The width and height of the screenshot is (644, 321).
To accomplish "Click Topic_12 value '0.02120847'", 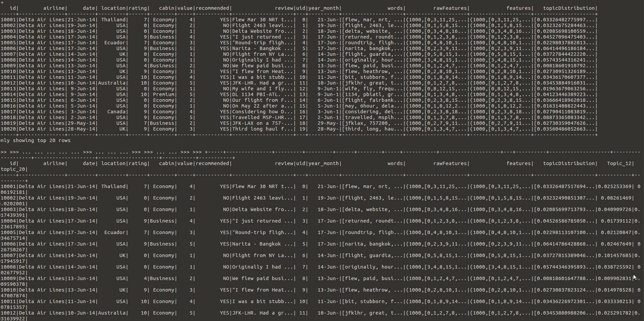I will coord(616,232).
